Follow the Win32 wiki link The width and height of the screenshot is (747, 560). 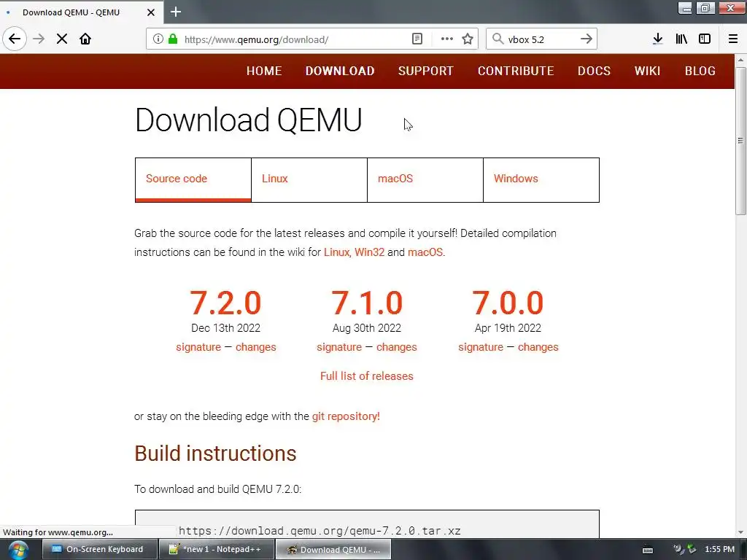pos(369,252)
